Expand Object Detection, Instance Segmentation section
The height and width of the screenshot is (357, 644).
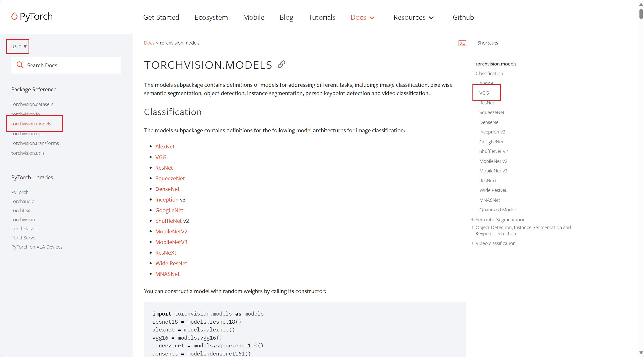point(472,227)
